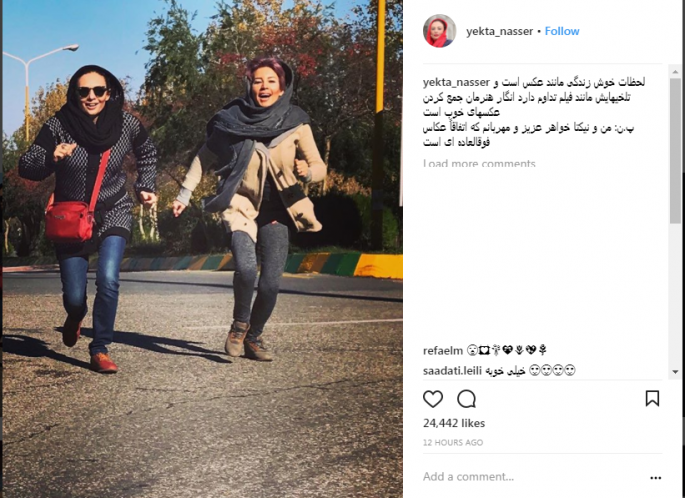Like the post with the heart icon
This screenshot has width=685, height=498.
[x=433, y=399]
